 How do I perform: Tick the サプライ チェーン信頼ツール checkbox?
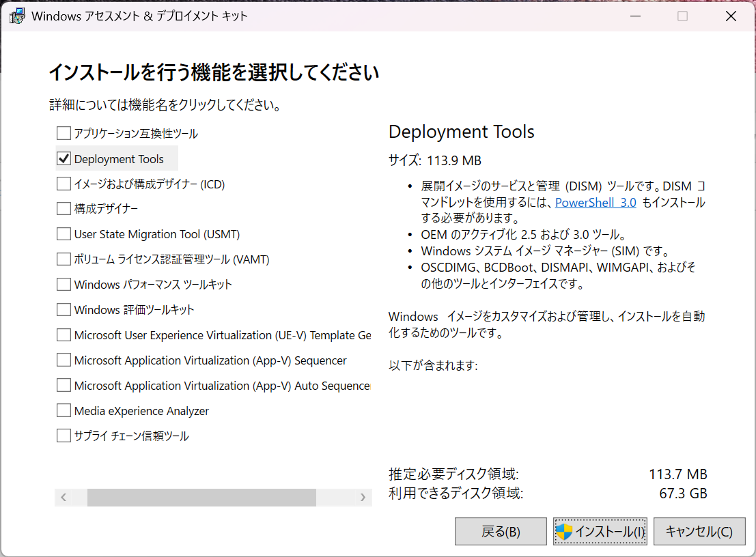64,435
